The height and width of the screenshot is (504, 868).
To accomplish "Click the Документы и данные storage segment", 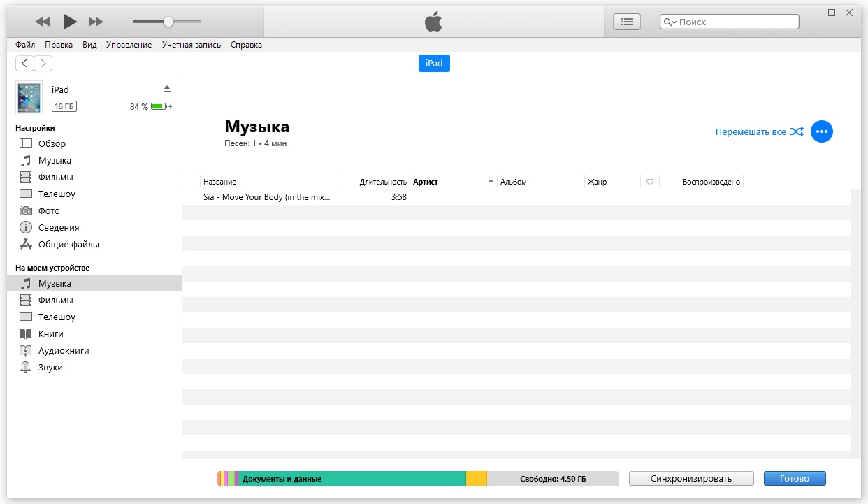I will click(x=352, y=479).
